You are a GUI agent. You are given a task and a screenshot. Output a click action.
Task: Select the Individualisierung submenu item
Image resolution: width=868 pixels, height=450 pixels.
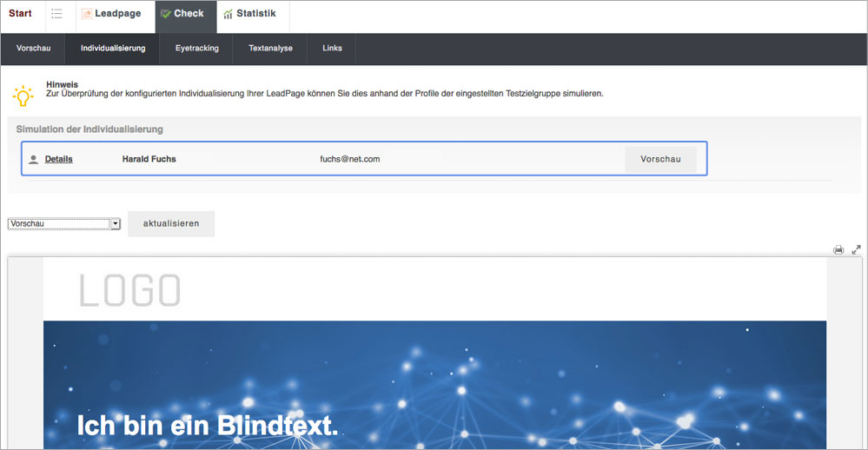[x=113, y=49]
